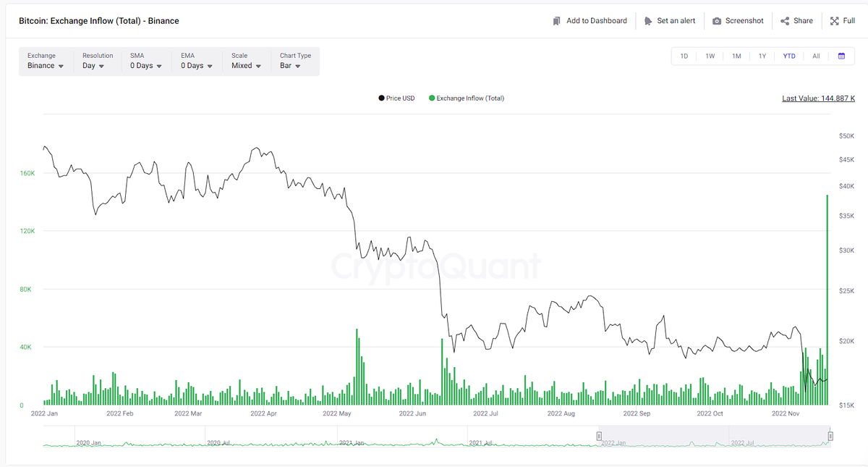868x467 pixels.
Task: Click the Set an alert bell icon
Action: pyautogui.click(x=648, y=21)
